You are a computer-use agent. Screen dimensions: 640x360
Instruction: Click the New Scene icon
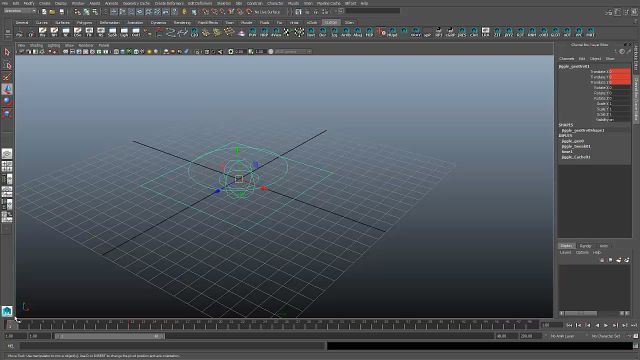(x=44, y=12)
